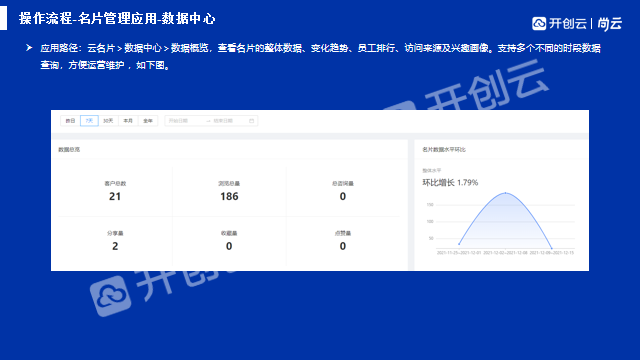The width and height of the screenshot is (640, 360).
Task: Switch to the 30天 time range
Action: 108,121
